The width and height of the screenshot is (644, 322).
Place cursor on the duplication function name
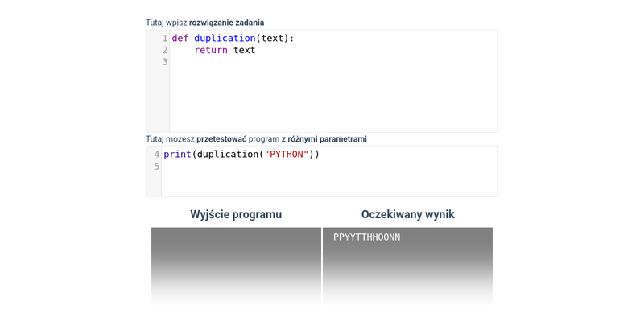click(x=225, y=38)
